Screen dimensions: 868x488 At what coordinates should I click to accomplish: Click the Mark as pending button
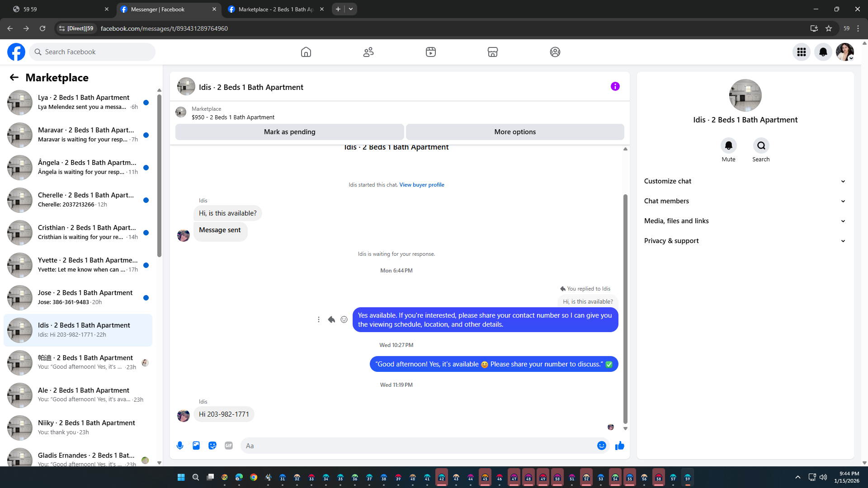(289, 132)
